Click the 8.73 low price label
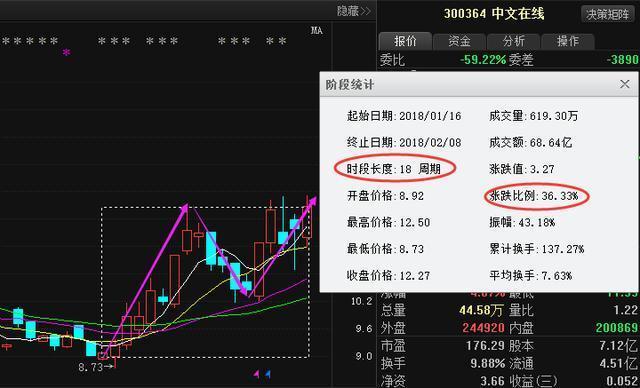The image size is (640, 388). [91, 367]
